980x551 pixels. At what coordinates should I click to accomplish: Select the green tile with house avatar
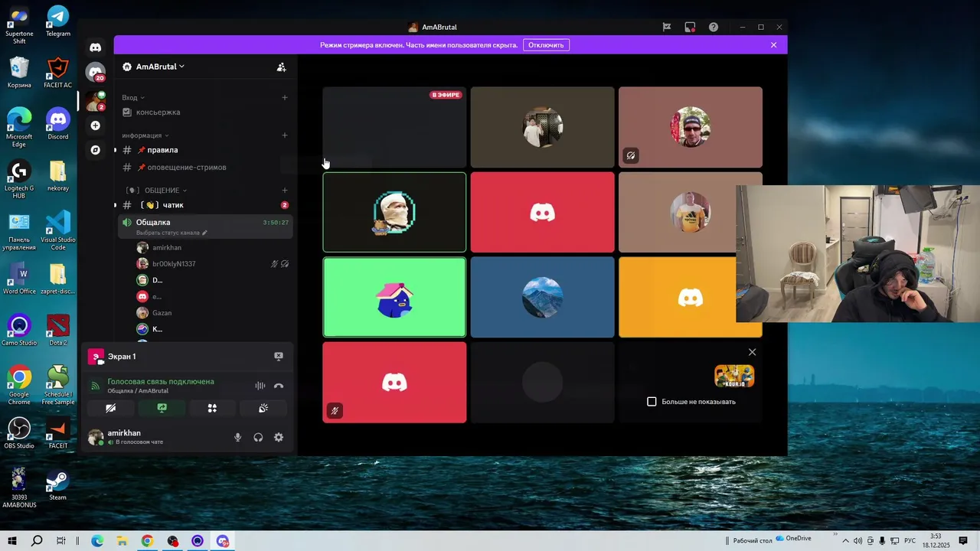click(x=394, y=297)
